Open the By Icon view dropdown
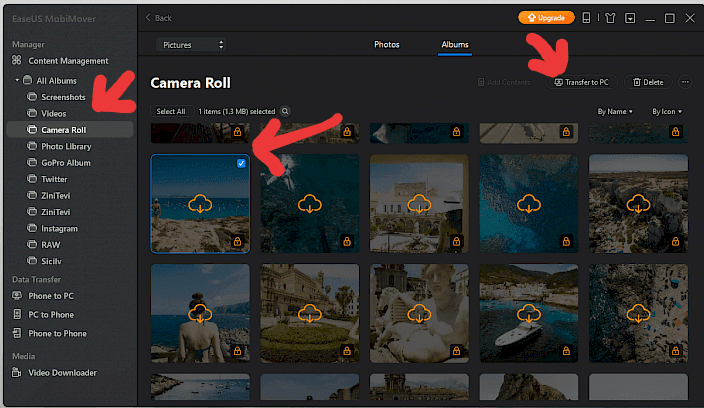Image resolution: width=704 pixels, height=408 pixels. coord(667,111)
